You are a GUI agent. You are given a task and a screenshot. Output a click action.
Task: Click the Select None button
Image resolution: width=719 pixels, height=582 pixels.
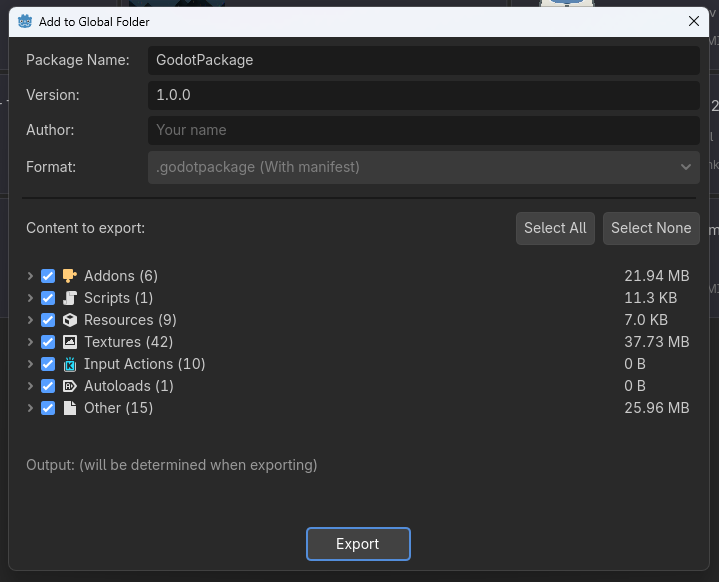click(x=651, y=228)
